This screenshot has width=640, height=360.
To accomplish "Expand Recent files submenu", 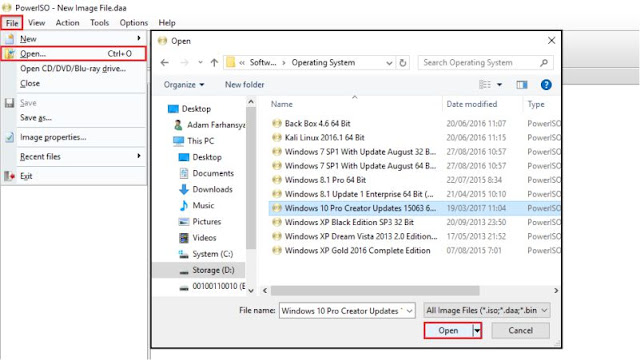I will tap(73, 157).
